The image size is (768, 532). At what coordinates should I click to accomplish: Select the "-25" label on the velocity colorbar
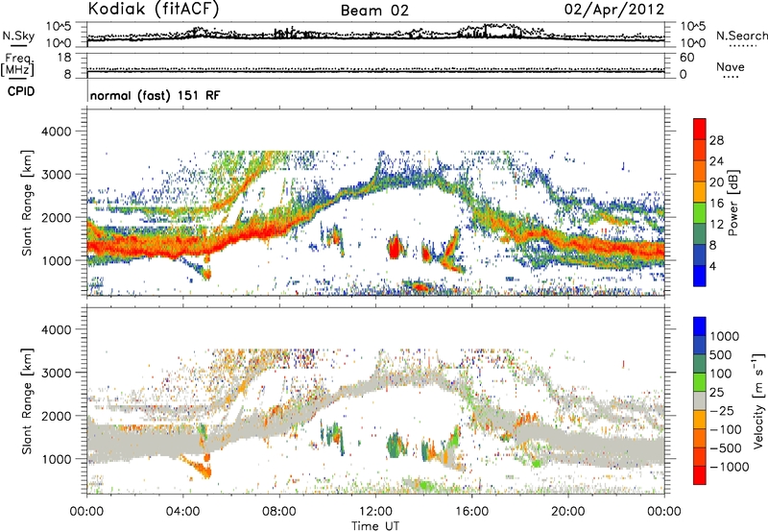723,410
